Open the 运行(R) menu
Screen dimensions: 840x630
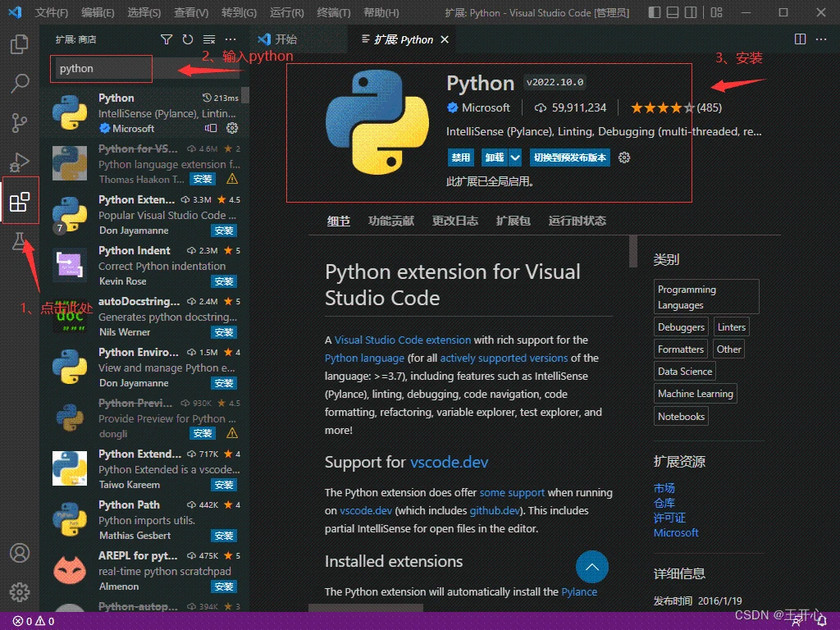tap(286, 12)
